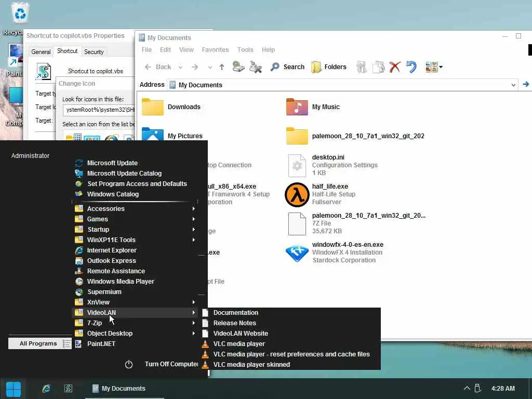The width and height of the screenshot is (532, 399).
Task: Click the blue Undo arrow icon
Action: coord(411,67)
